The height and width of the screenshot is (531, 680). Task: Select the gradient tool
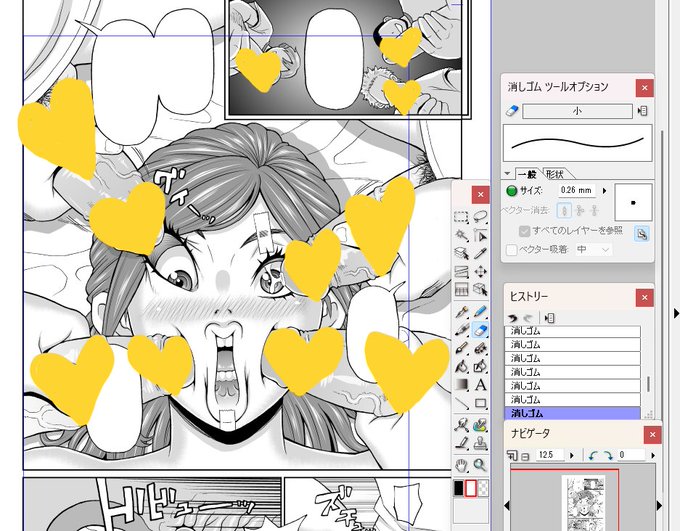461,385
